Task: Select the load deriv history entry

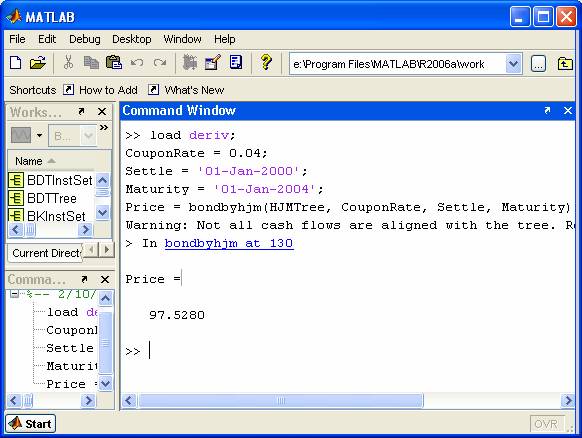Action: [72, 312]
